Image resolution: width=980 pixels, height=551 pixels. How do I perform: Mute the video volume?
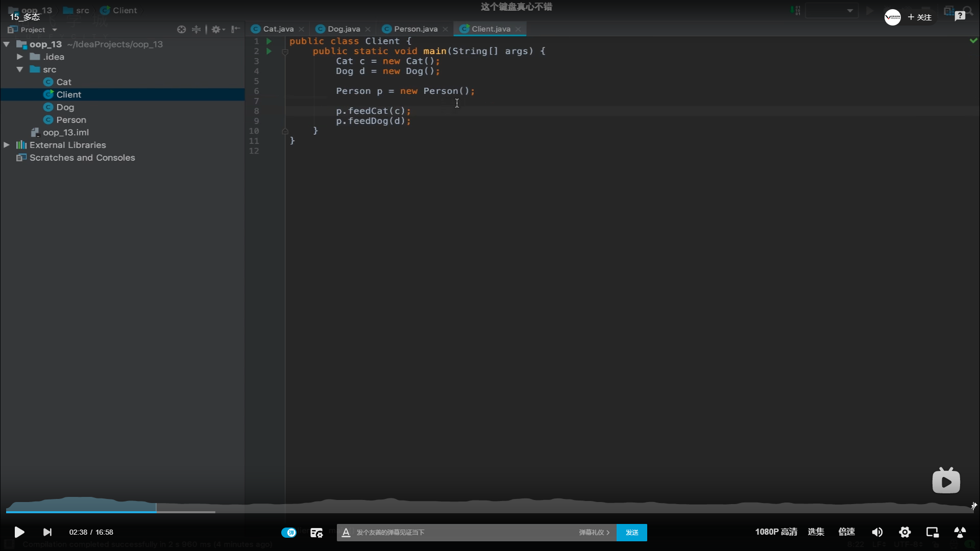click(x=877, y=532)
